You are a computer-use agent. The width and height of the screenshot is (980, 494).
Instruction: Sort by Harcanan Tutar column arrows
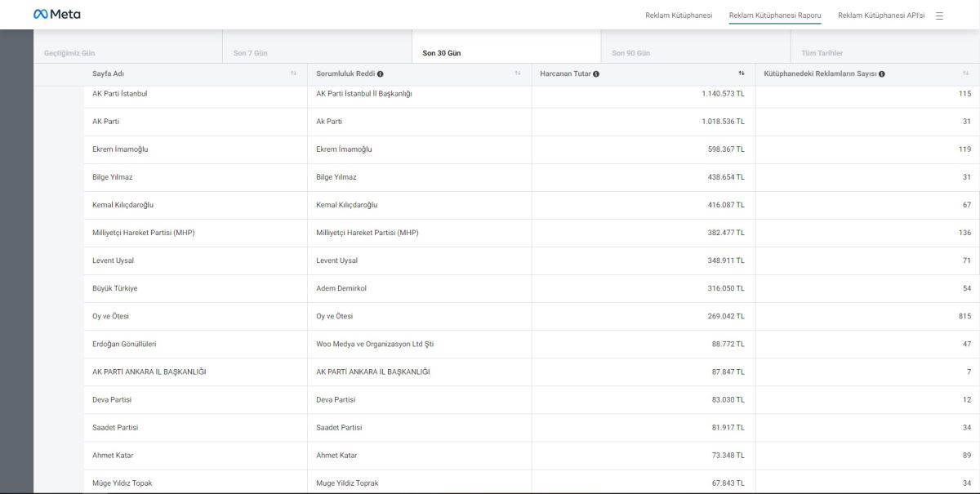tap(741, 74)
